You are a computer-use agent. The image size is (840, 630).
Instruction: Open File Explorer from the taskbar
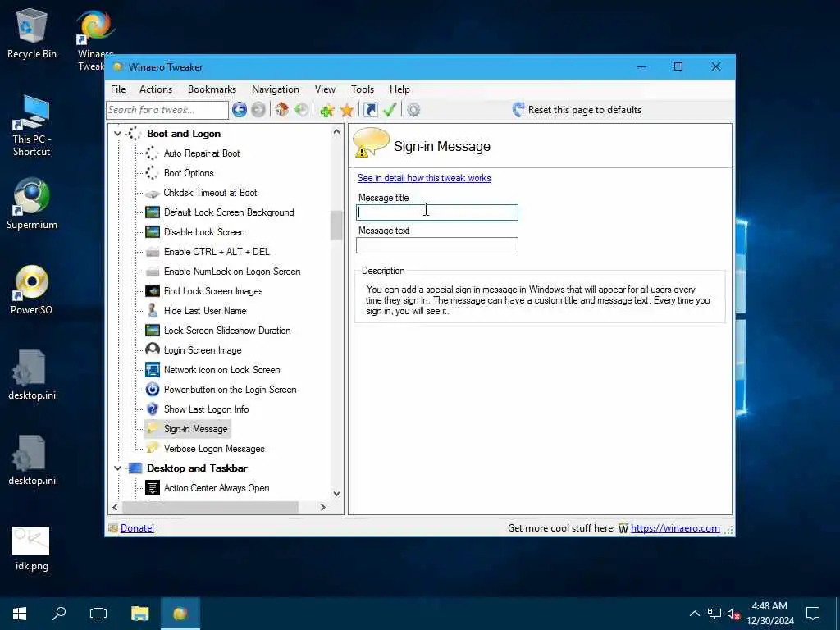(x=139, y=614)
